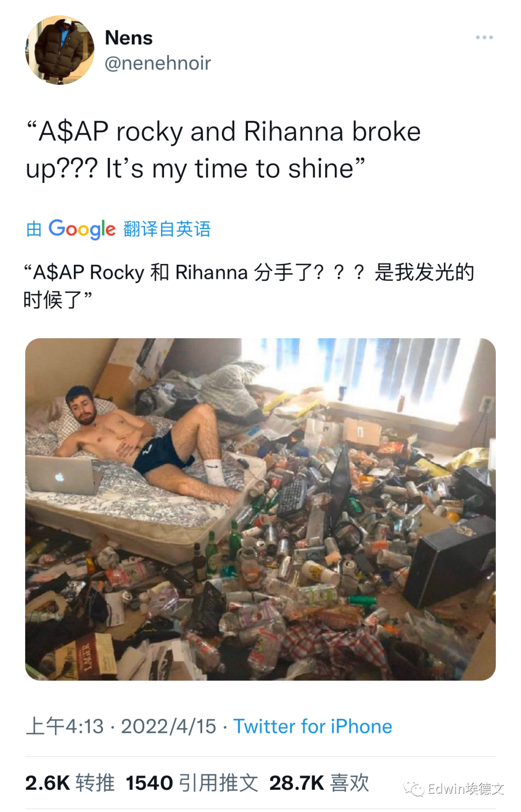
Task: Click the Nens profile avatar
Action: coord(60,50)
